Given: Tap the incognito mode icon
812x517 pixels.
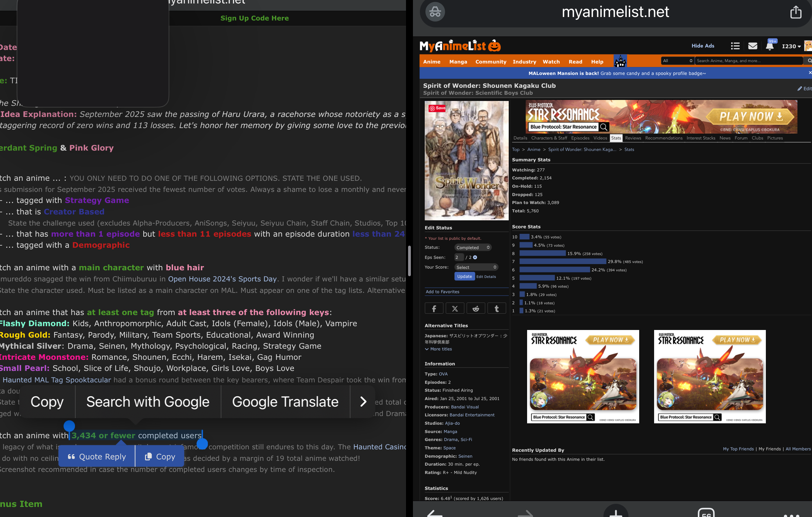Looking at the screenshot, I should [x=435, y=12].
